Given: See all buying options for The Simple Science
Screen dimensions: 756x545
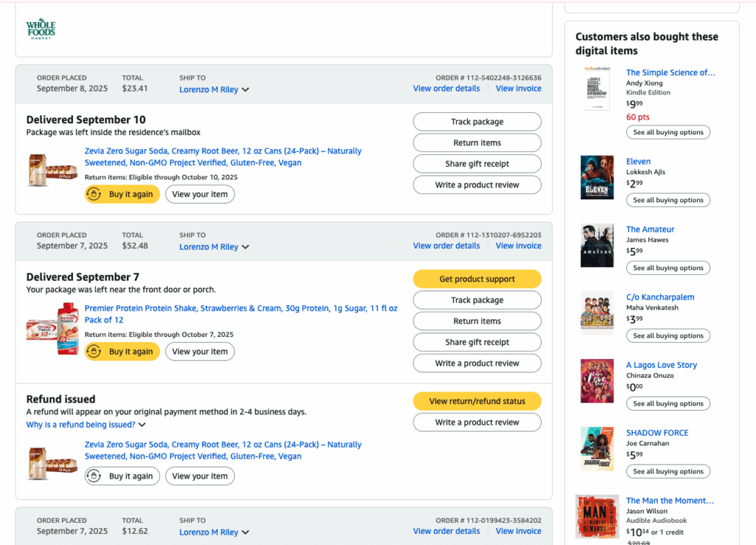Looking at the screenshot, I should click(x=667, y=132).
